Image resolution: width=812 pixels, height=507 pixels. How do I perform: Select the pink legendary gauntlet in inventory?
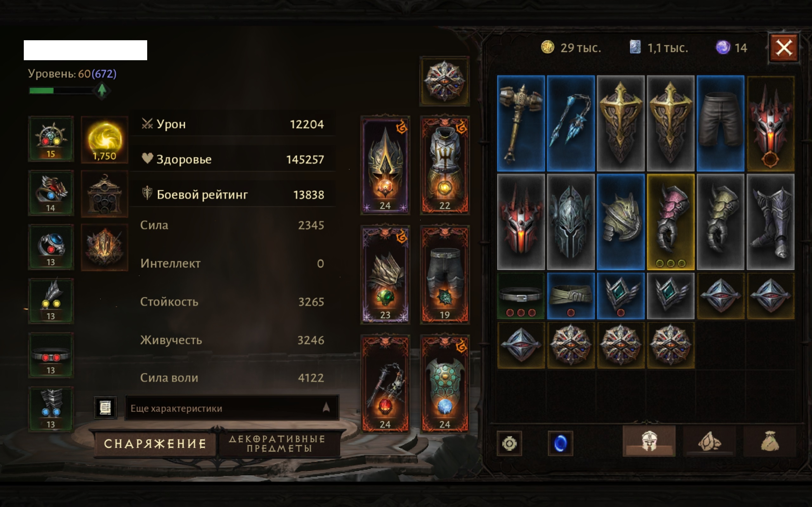pyautogui.click(x=671, y=222)
